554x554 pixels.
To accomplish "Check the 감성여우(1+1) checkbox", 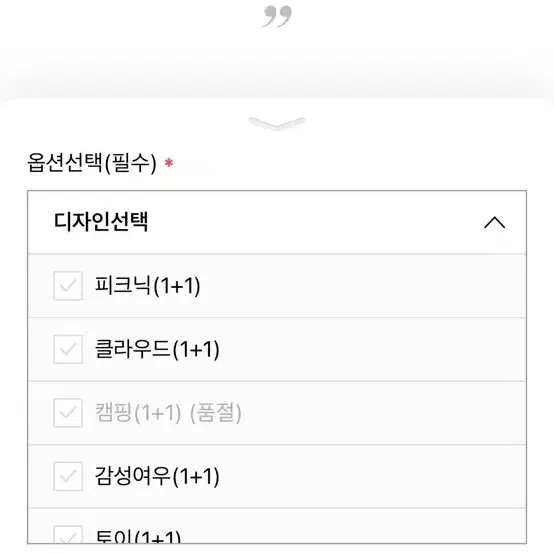I will [68, 476].
